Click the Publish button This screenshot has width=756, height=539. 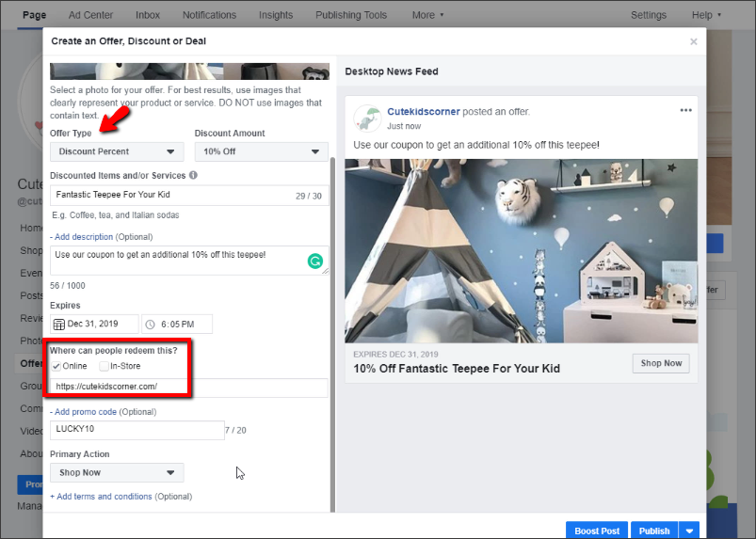coord(654,531)
